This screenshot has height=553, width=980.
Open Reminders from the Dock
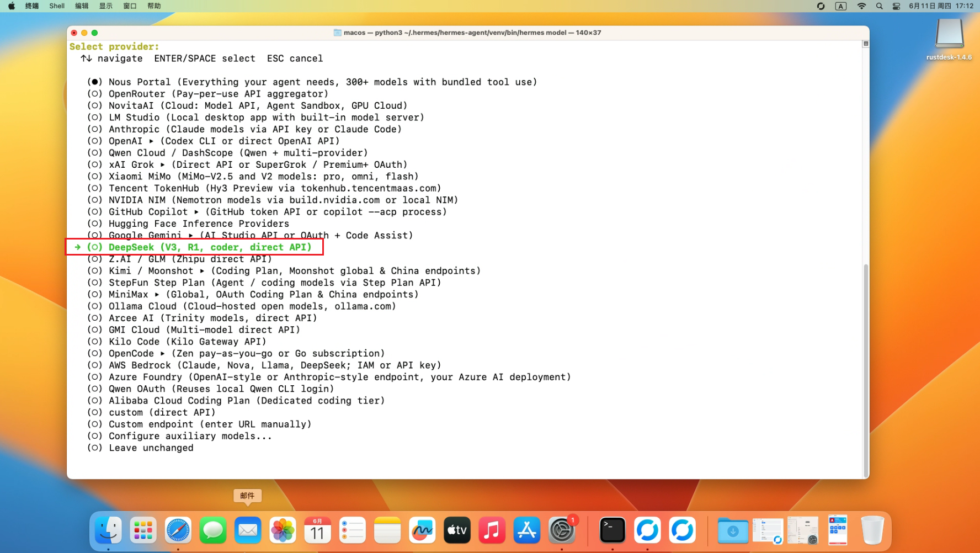click(353, 530)
